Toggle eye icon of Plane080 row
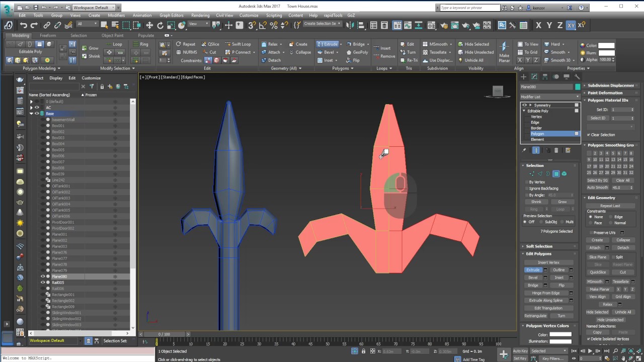Screen dimensions: 644x362 point(43,277)
